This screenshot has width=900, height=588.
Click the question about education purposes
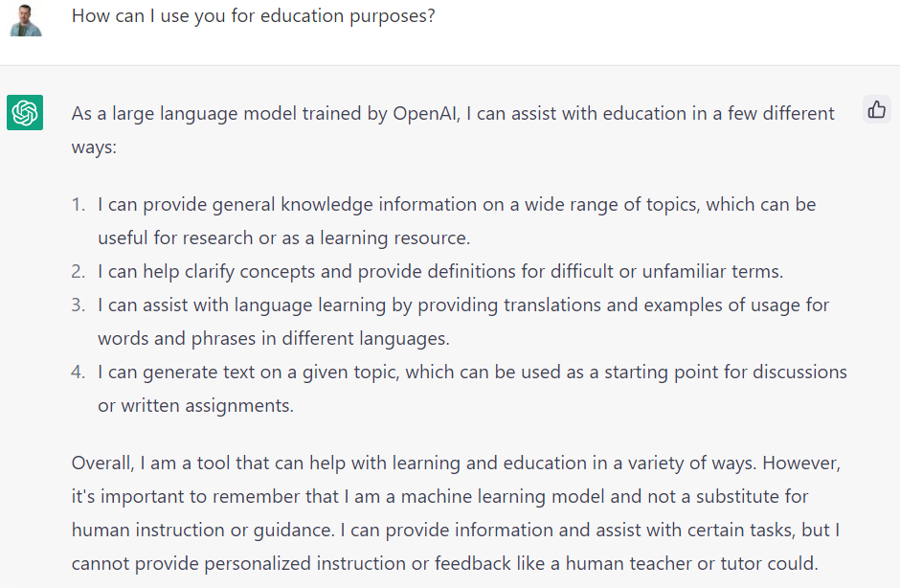[253, 16]
